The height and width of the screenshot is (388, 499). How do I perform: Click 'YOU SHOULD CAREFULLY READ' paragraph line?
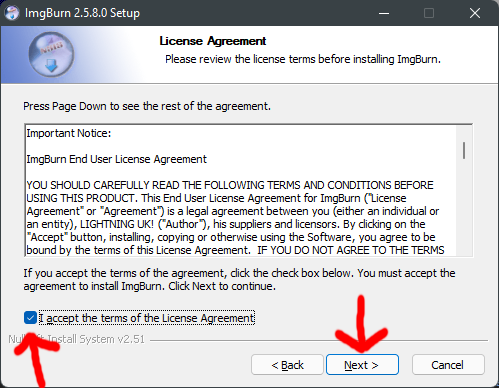[230, 185]
